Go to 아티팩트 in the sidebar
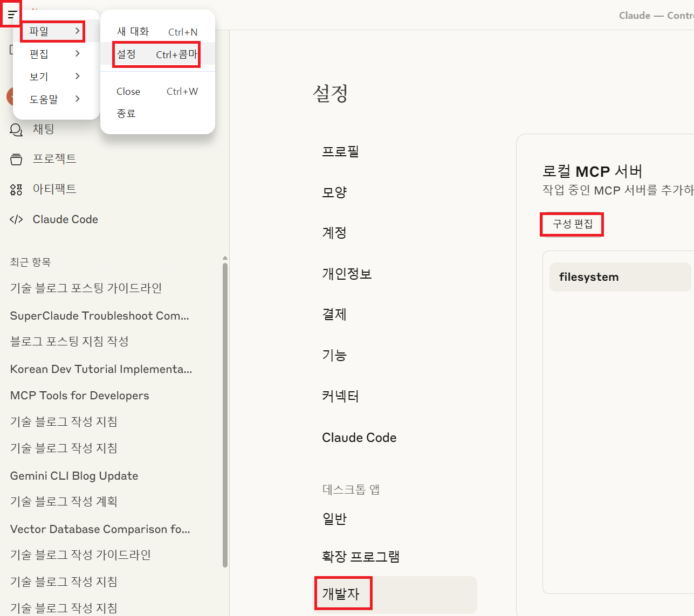The width and height of the screenshot is (694, 616). click(x=54, y=189)
